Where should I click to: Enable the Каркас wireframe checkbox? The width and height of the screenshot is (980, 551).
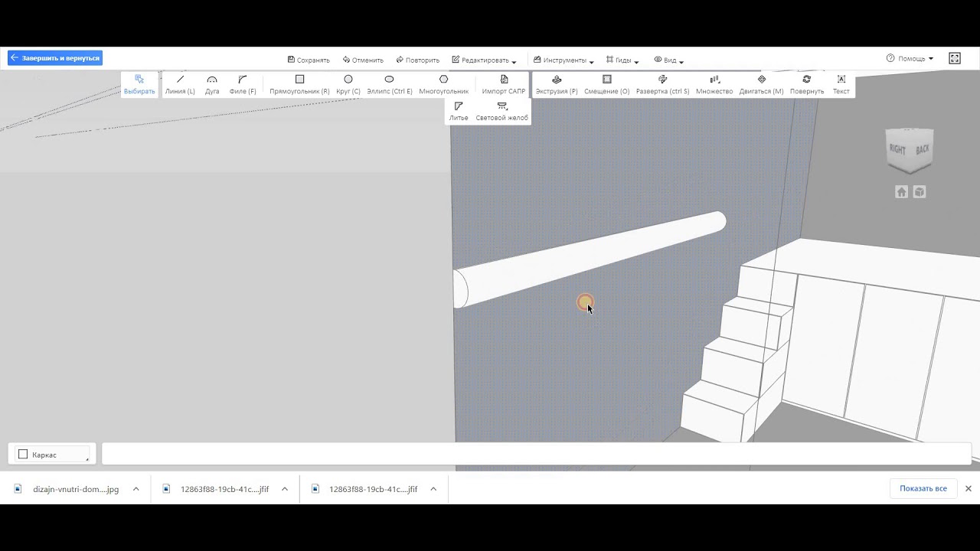click(x=23, y=455)
